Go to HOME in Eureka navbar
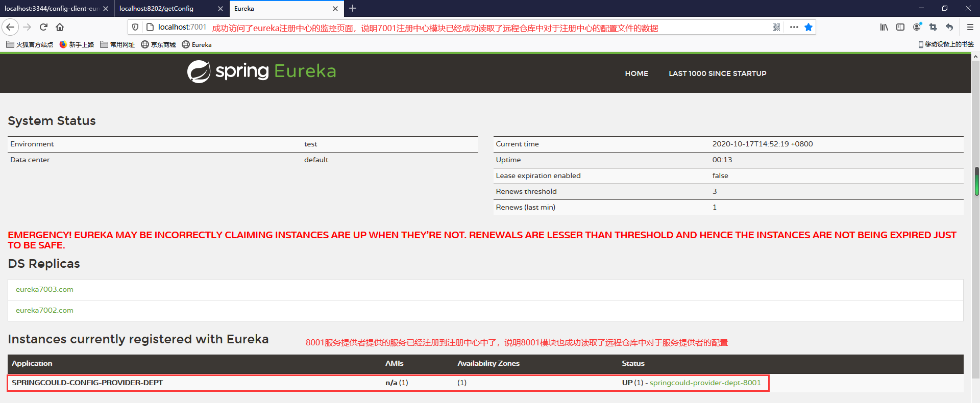 (x=636, y=73)
